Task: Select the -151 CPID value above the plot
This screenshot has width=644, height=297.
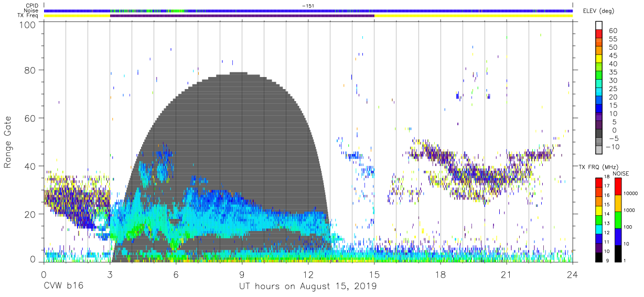Action: pos(308,6)
